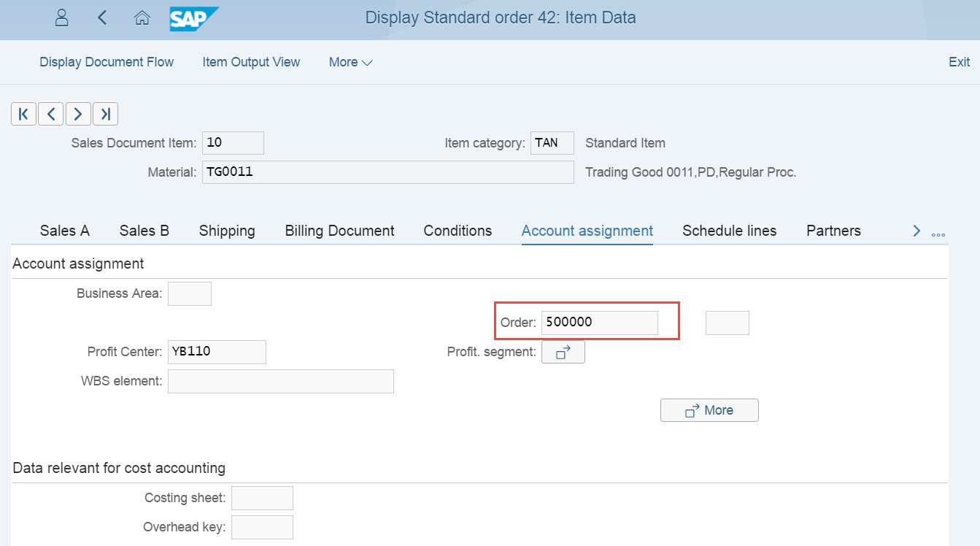Jump to last item navigation button

tap(105, 114)
